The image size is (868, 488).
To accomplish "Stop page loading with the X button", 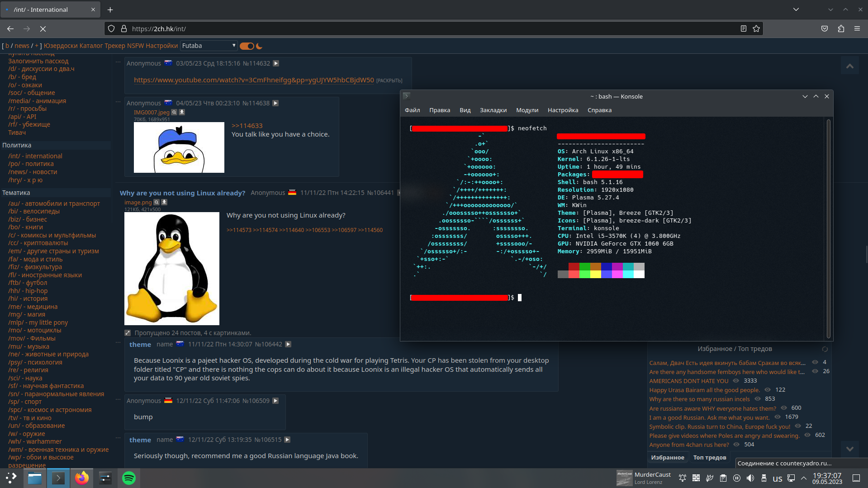I will point(43,28).
